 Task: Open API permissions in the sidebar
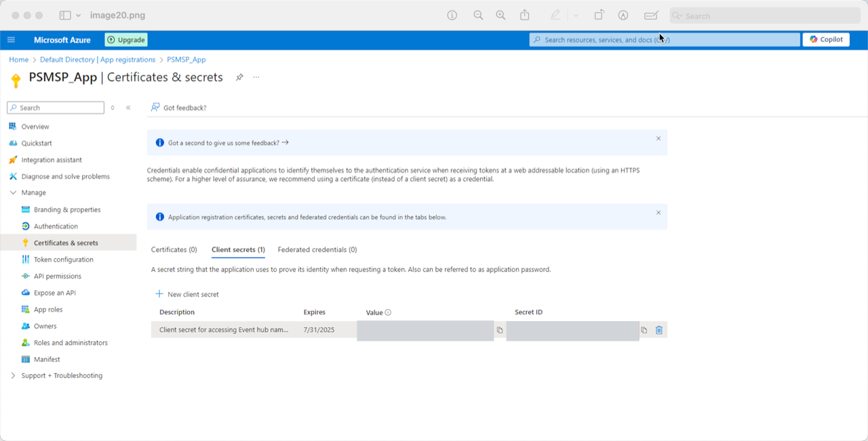57,276
